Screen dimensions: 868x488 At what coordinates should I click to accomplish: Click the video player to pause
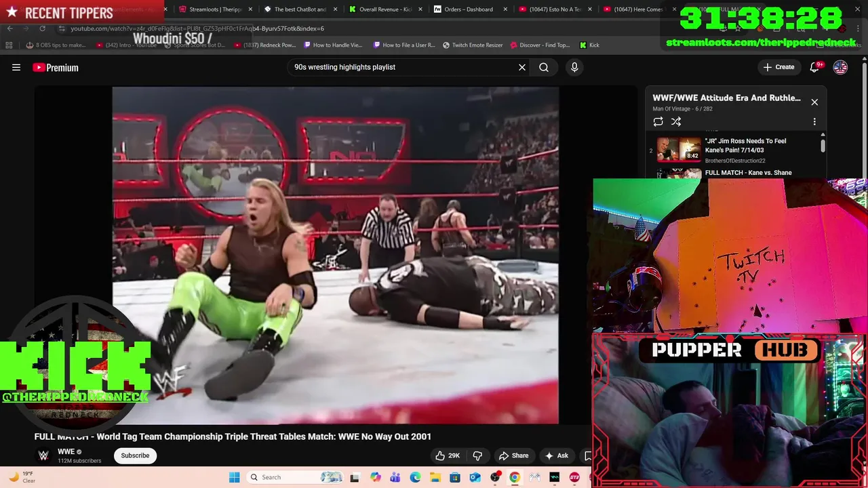point(336,255)
